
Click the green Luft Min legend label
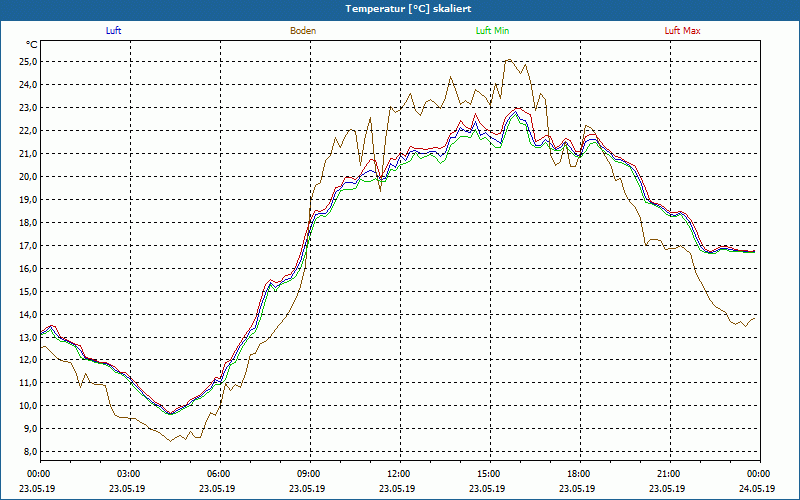tap(492, 31)
